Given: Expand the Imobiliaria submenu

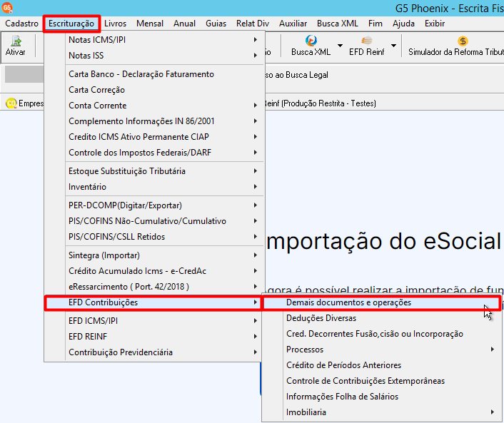Looking at the screenshot, I should click(x=382, y=412).
